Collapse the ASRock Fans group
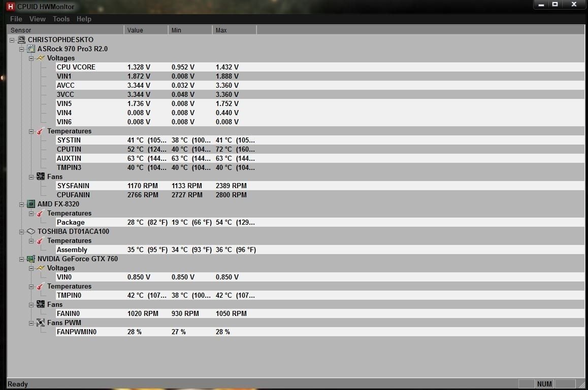Viewport: 588px width, 390px height. point(31,177)
